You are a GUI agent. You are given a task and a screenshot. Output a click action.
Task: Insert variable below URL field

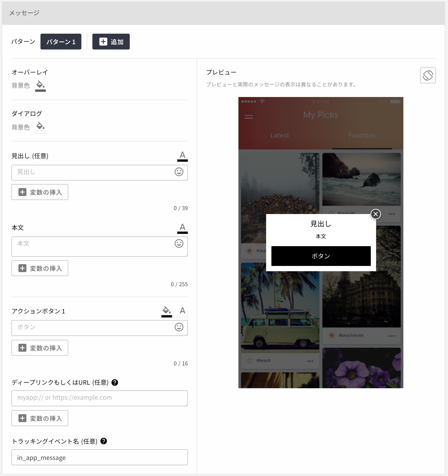(x=40, y=418)
